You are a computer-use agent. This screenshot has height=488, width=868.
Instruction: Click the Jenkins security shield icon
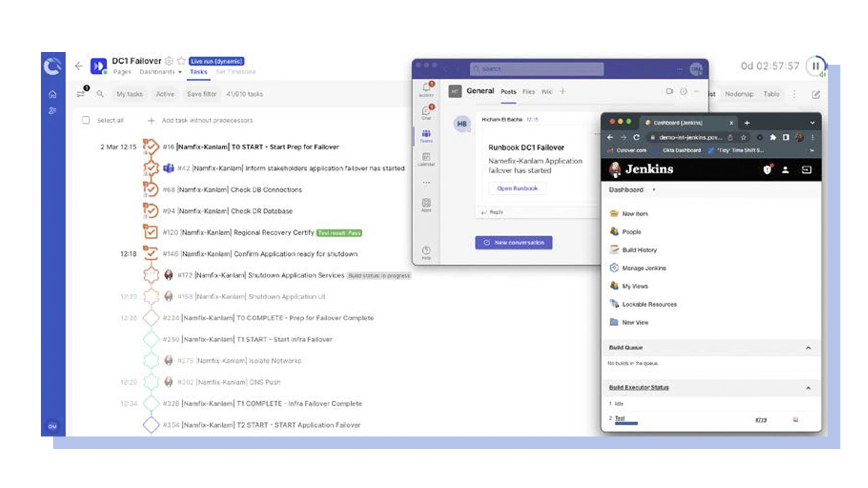pyautogui.click(x=767, y=169)
